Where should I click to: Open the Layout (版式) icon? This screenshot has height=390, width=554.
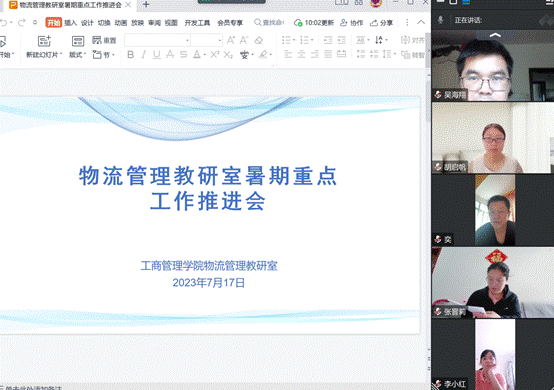click(78, 41)
